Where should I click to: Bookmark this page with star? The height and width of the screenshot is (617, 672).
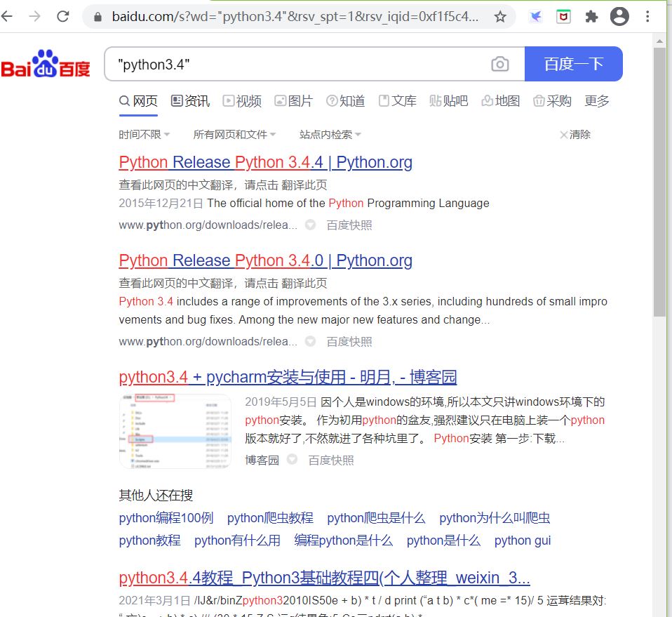(x=499, y=17)
